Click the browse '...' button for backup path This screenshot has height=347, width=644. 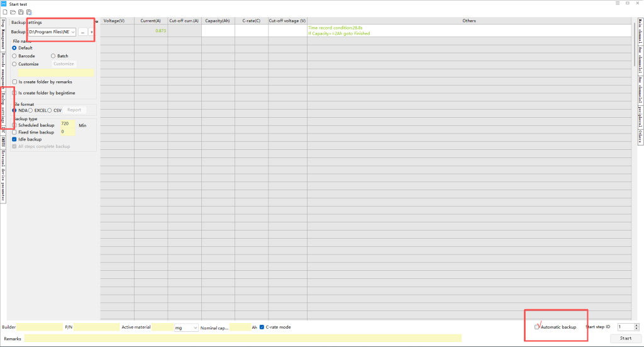coord(82,31)
